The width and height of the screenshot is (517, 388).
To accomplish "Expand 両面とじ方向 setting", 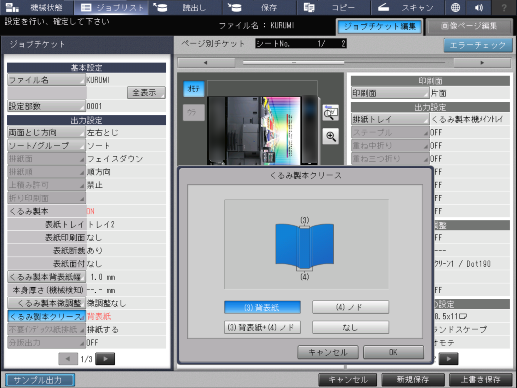I will (x=46, y=133).
